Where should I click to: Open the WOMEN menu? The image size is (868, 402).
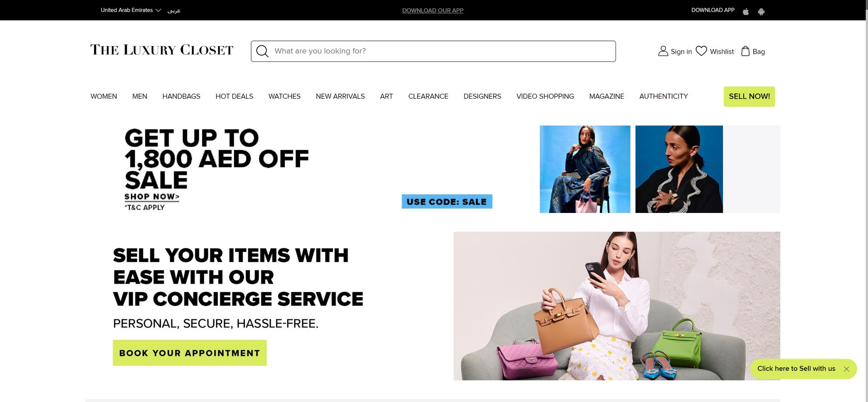pos(104,96)
